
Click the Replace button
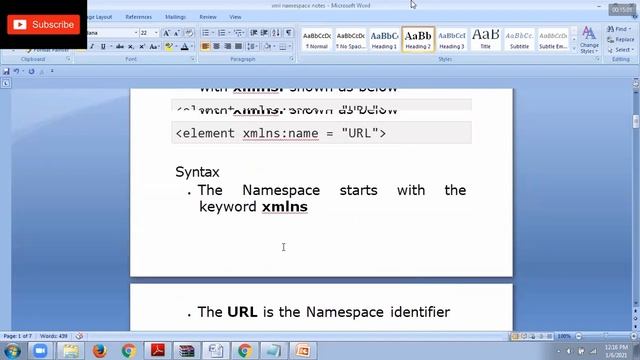pyautogui.click(x=620, y=40)
